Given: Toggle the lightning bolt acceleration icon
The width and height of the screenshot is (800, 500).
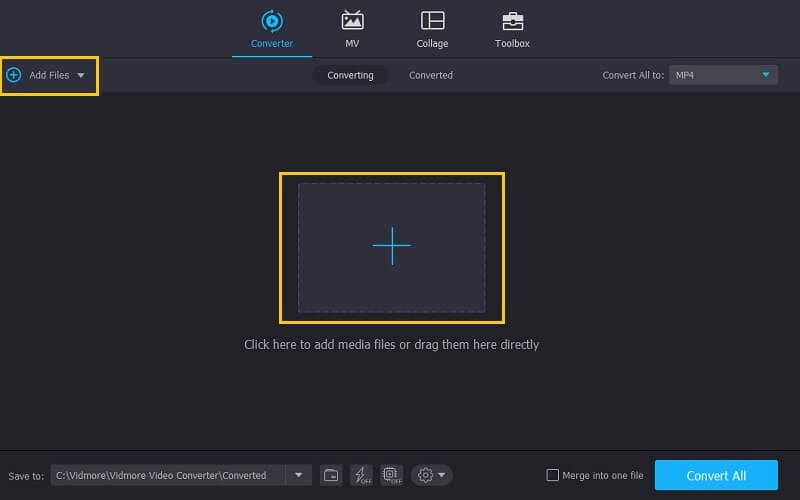Looking at the screenshot, I should pyautogui.click(x=361, y=475).
